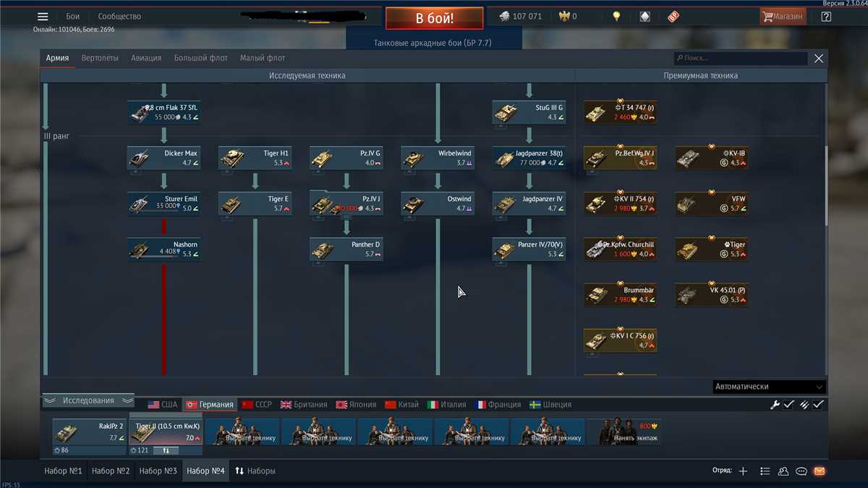This screenshot has width=868, height=488.
Task: Select the StuG III G vehicle icon
Action: pyautogui.click(x=505, y=113)
